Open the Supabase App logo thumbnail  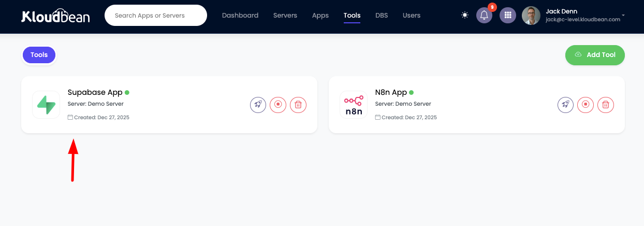[x=46, y=105]
